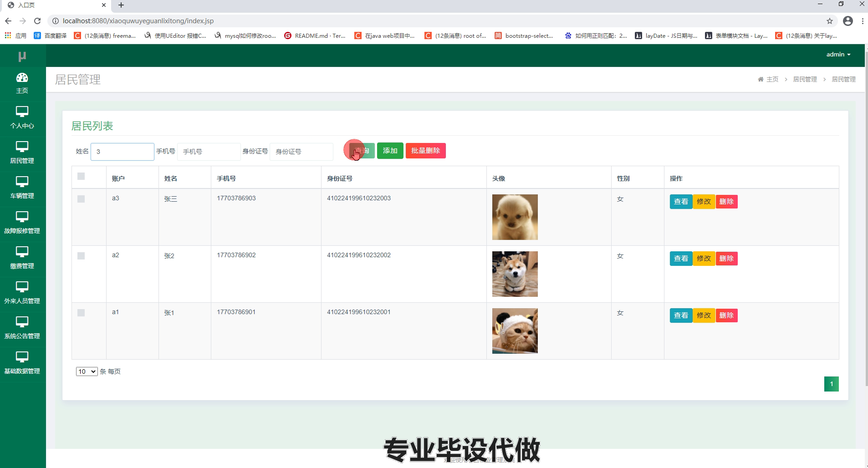Focus the 手机号 search input

coord(209,152)
